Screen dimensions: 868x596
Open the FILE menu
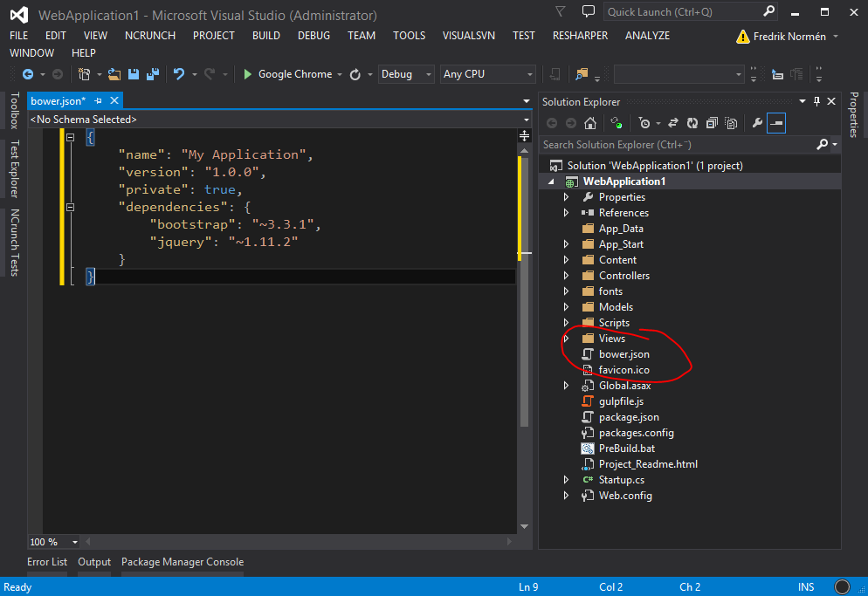click(19, 36)
